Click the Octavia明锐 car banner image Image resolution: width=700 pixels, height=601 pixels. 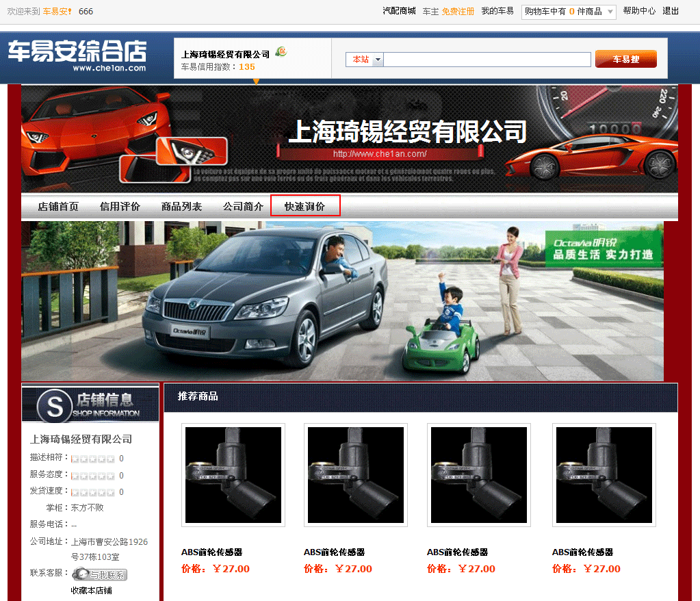click(342, 301)
